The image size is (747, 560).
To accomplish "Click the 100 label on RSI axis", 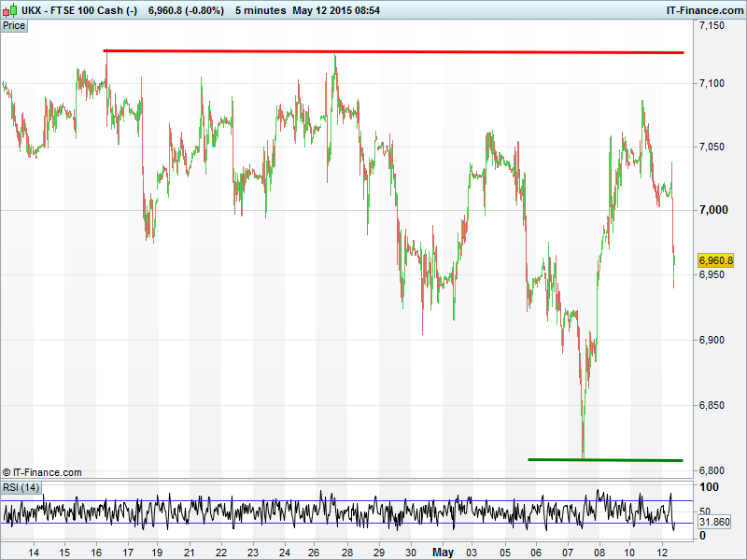I will tap(709, 487).
